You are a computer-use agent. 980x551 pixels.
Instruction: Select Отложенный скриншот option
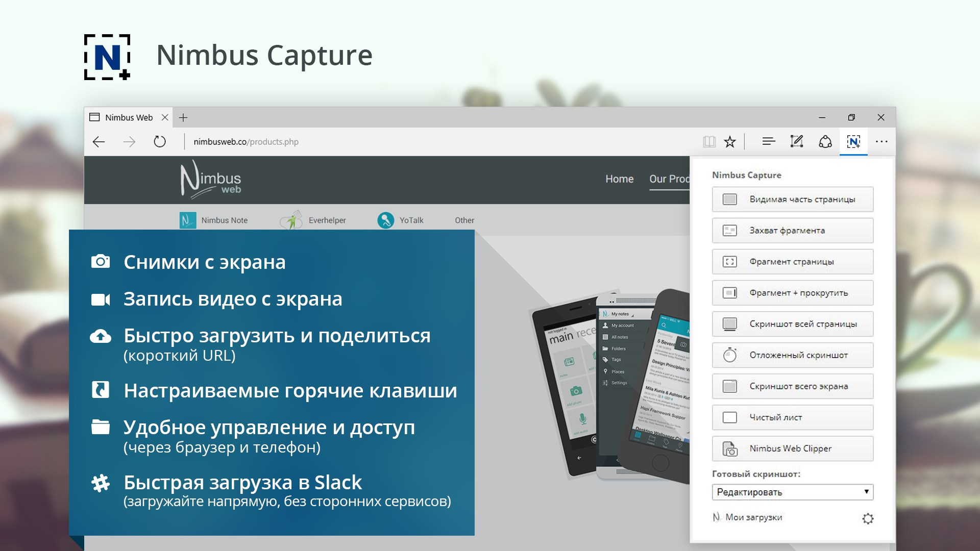(x=792, y=355)
